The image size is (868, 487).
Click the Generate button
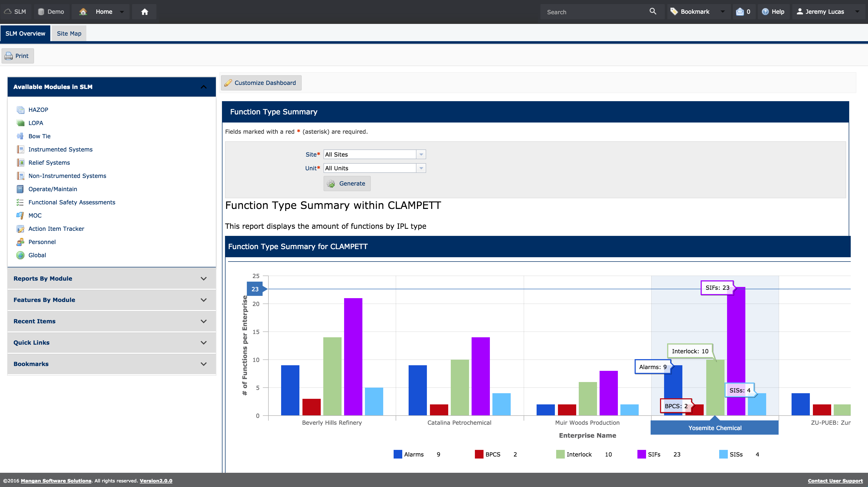[347, 184]
